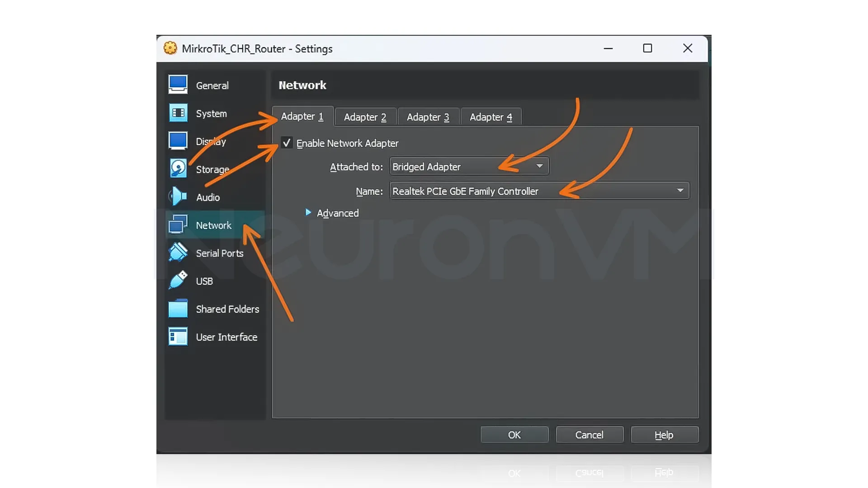Open the Shared Folders settings label
This screenshot has width=868, height=488.
(x=227, y=310)
